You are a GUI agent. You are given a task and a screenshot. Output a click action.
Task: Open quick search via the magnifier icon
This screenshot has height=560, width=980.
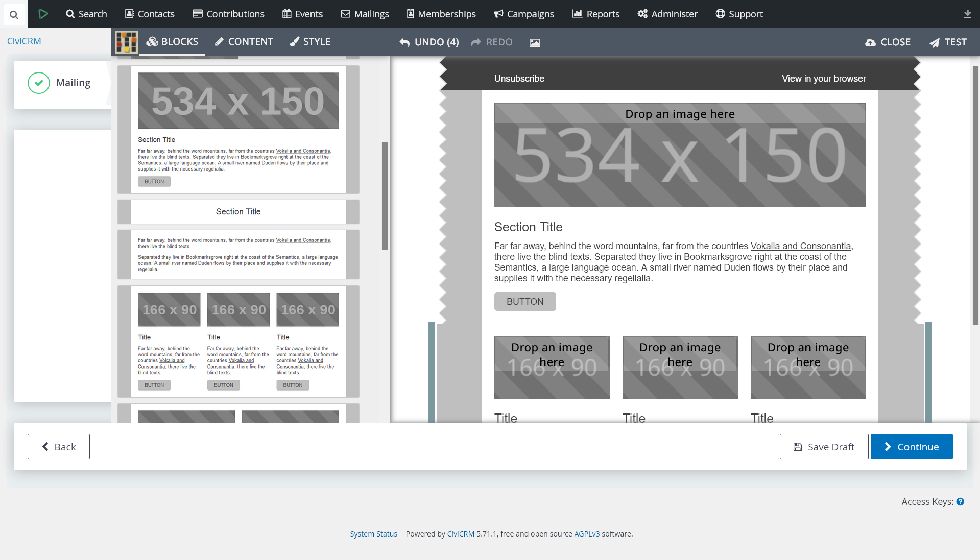click(14, 14)
